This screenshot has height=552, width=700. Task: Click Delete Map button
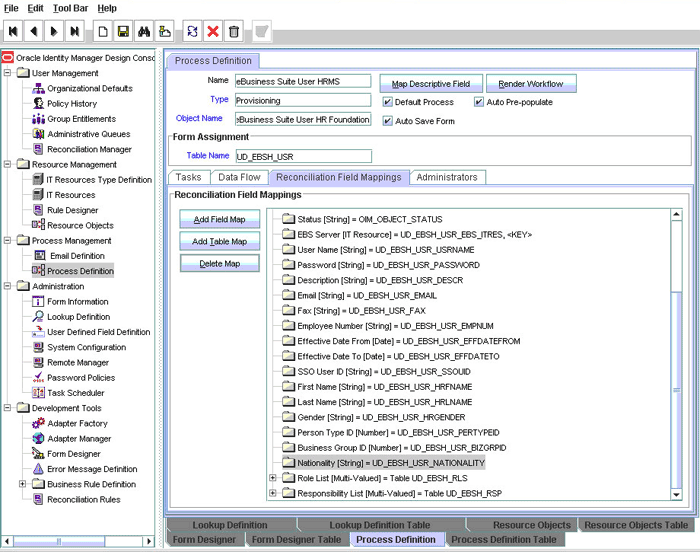click(220, 263)
